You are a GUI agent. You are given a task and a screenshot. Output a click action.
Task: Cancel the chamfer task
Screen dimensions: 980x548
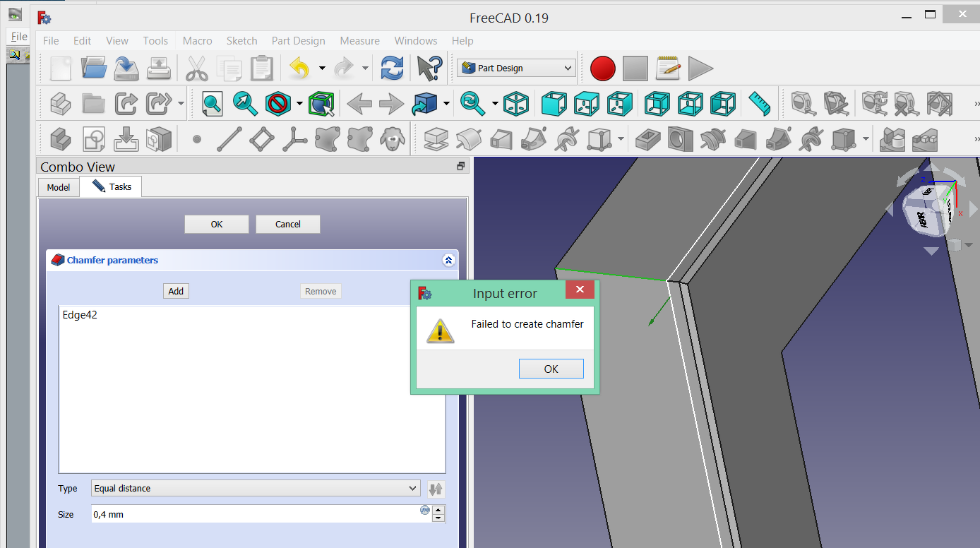(288, 224)
